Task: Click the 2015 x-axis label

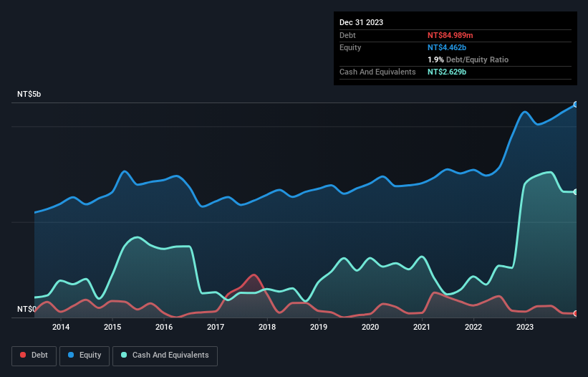Action: [x=112, y=327]
